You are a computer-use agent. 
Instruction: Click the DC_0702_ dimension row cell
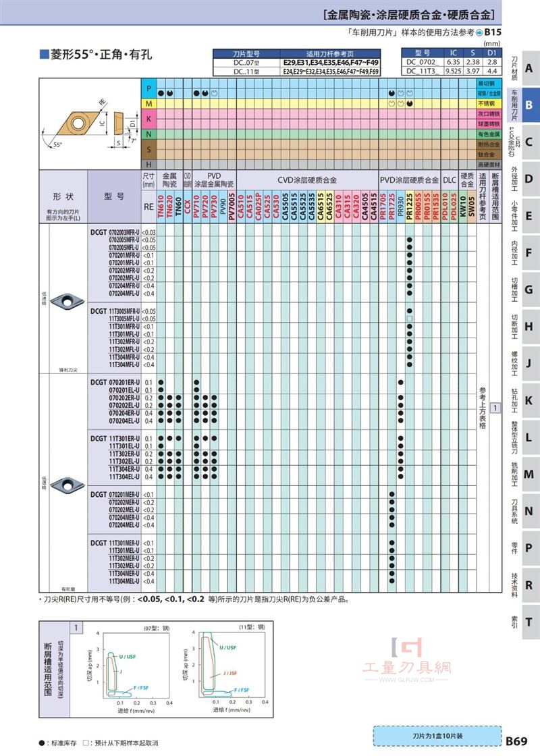423,62
